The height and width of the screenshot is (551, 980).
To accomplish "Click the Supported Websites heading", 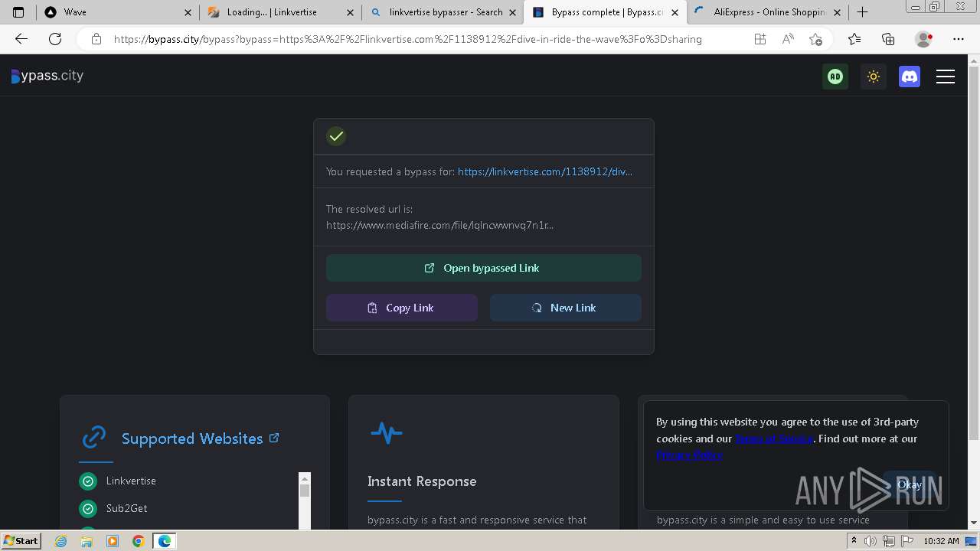I will tap(192, 439).
